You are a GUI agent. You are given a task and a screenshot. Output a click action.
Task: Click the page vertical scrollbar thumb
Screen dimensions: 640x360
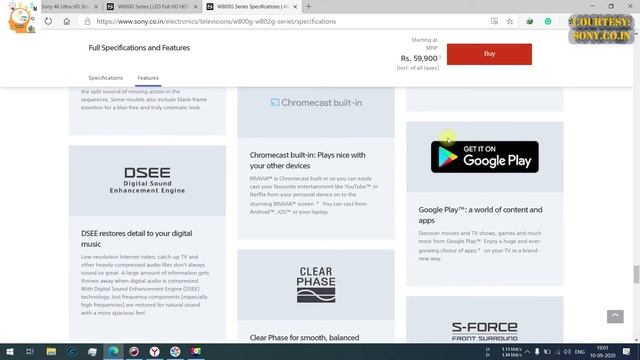[x=636, y=274]
